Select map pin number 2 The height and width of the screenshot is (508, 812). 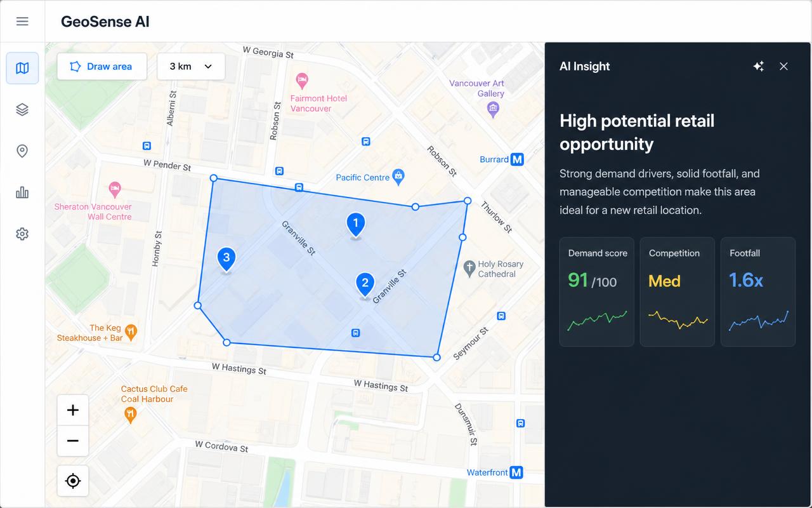365,285
